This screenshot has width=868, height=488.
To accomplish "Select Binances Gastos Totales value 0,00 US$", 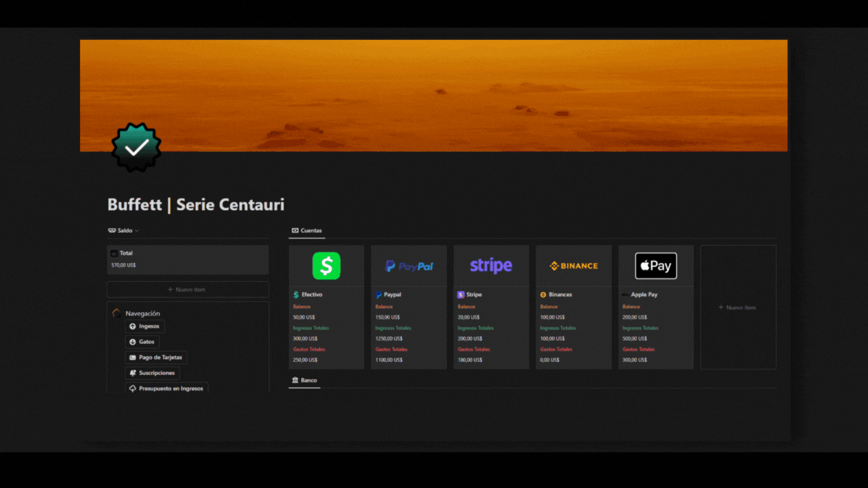I will click(550, 360).
